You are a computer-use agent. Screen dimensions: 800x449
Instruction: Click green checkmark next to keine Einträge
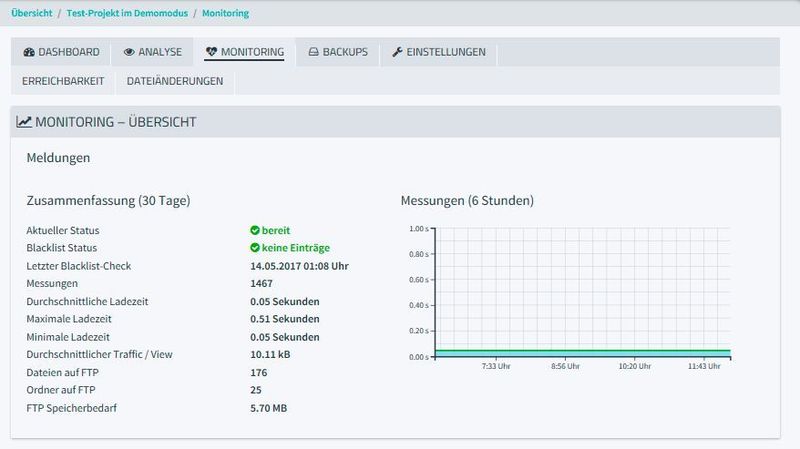[255, 247]
